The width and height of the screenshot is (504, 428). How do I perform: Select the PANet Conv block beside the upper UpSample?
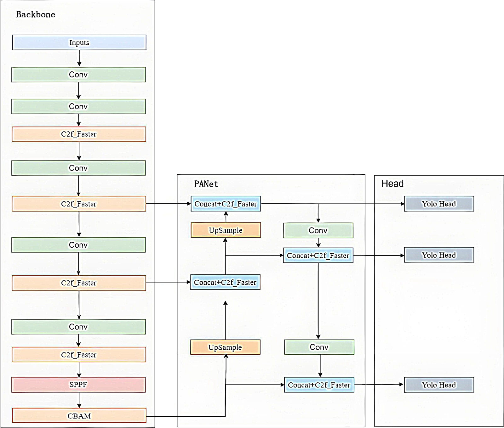318,230
